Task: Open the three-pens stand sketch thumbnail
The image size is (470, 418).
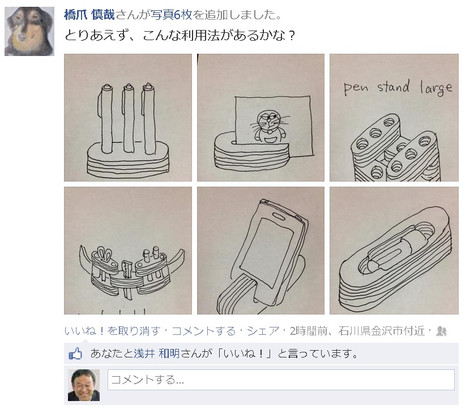Action: click(x=128, y=118)
